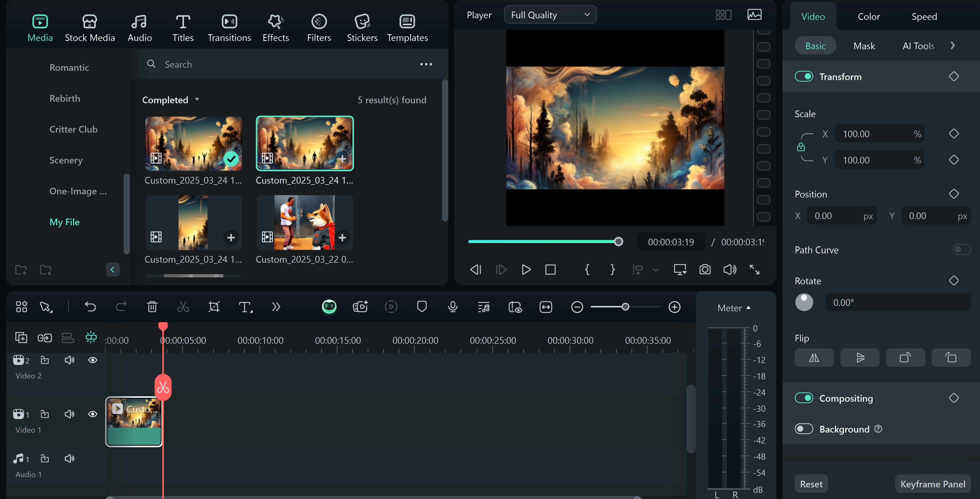Viewport: 980px width, 499px height.
Task: Enable the Background toggle
Action: pos(804,429)
